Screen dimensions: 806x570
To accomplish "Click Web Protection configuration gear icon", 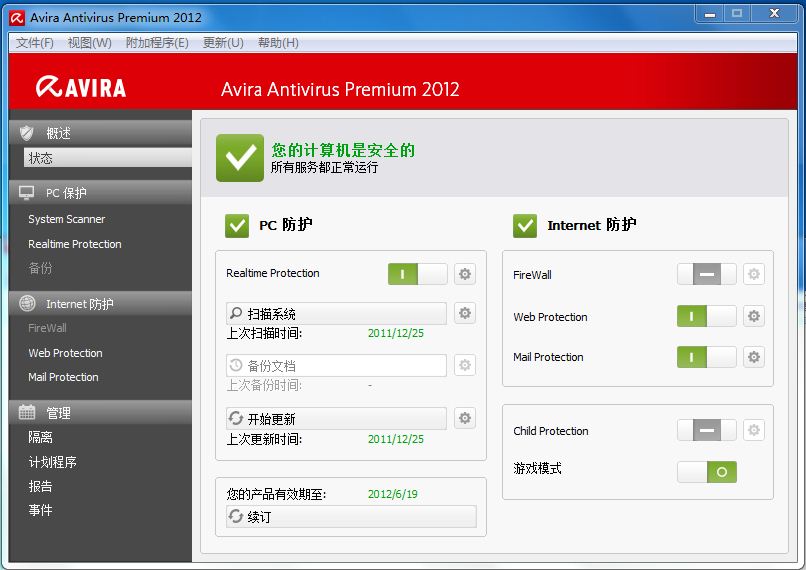I will click(754, 317).
